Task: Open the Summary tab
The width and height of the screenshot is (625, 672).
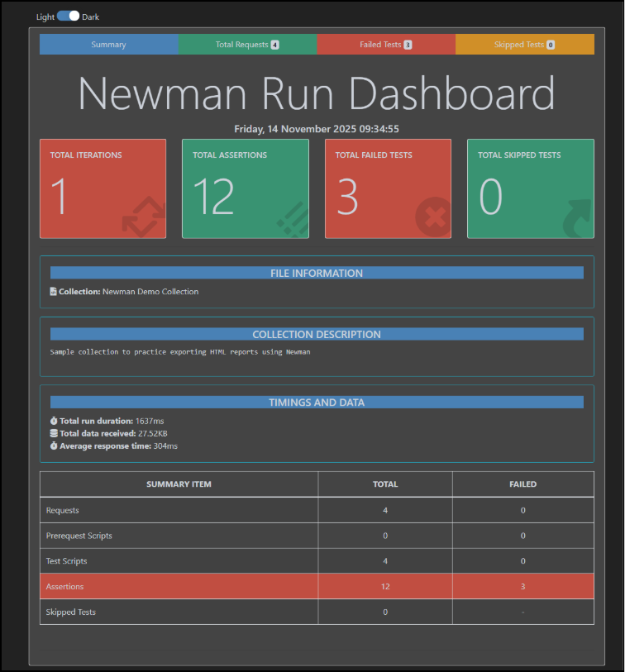Action: (108, 45)
